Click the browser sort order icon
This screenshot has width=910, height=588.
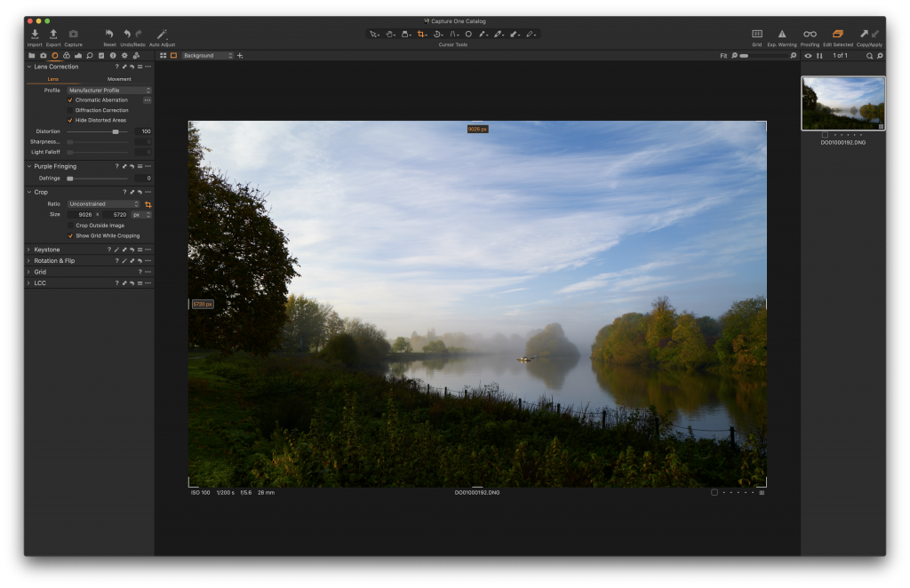coord(819,56)
